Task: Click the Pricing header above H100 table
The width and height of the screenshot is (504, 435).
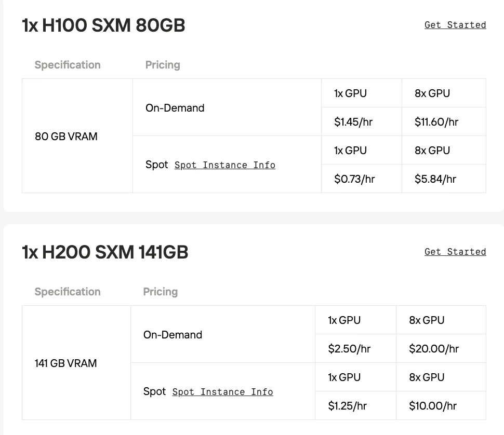Action: pyautogui.click(x=163, y=65)
